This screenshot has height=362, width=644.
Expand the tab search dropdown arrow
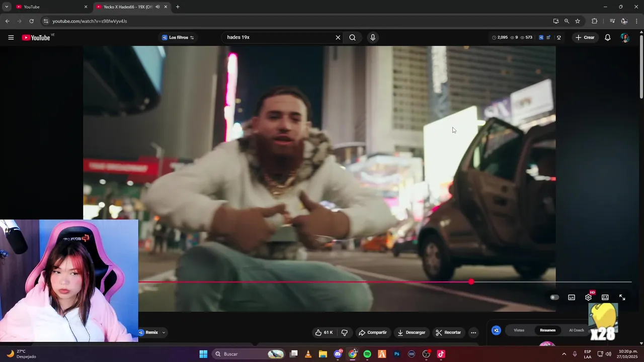[x=7, y=7]
